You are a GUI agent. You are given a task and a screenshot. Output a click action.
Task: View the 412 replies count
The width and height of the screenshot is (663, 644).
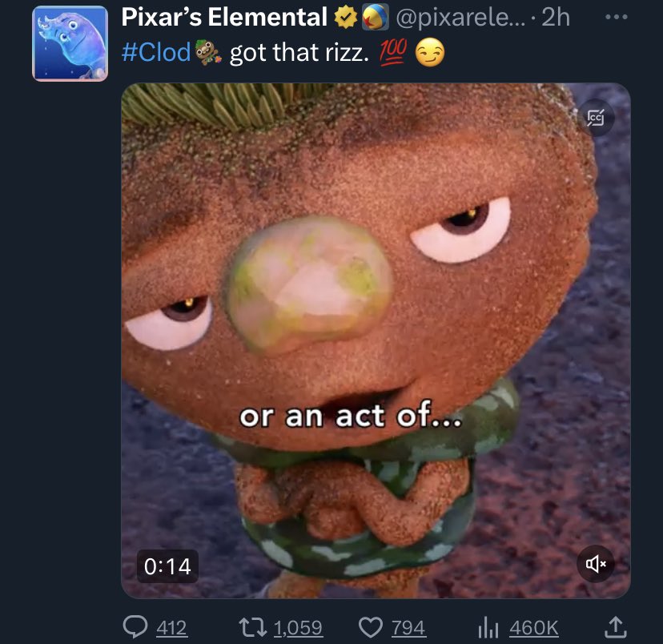[x=171, y=627]
